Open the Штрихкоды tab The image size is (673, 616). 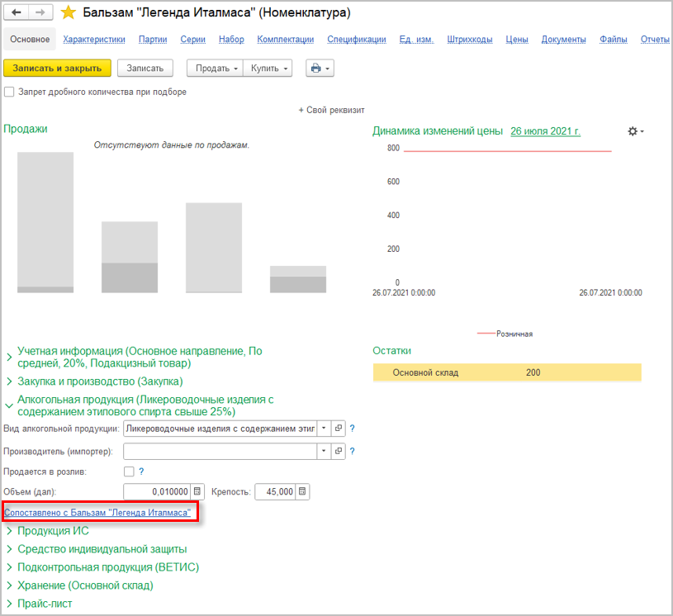[x=470, y=39]
